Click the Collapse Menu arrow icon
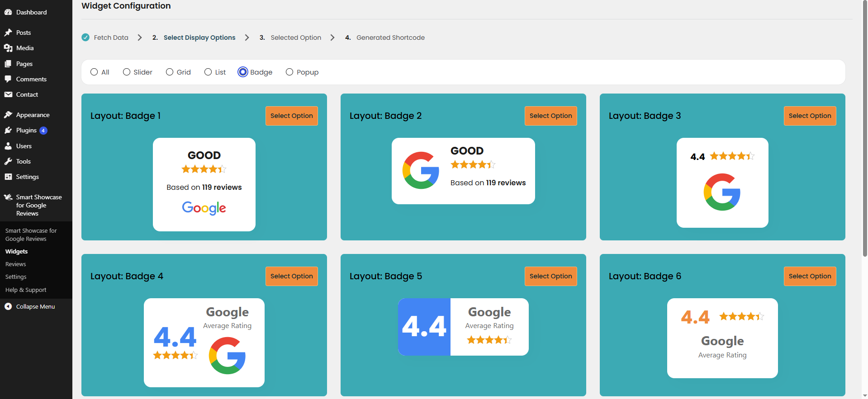This screenshot has width=868, height=399. [8, 306]
